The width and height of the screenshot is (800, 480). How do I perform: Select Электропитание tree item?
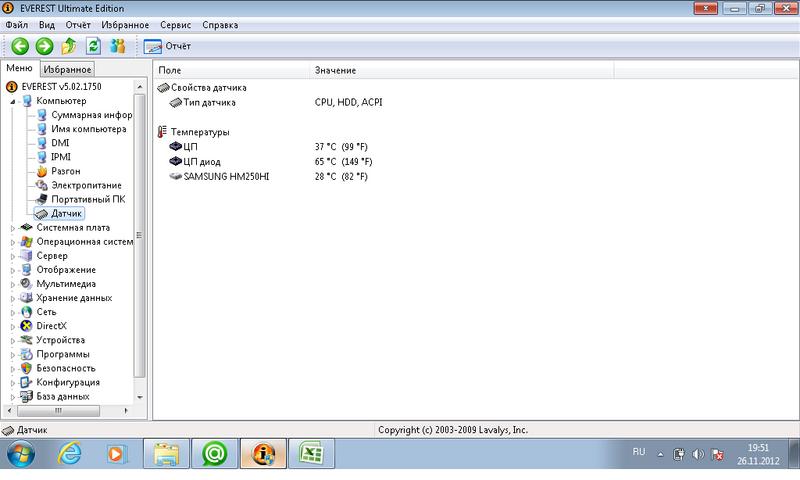[86, 186]
